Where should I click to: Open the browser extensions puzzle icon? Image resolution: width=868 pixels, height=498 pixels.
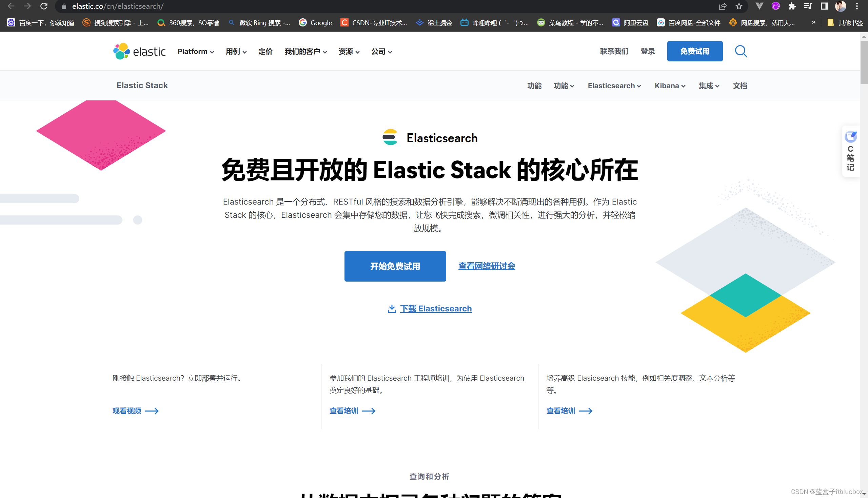(x=792, y=6)
